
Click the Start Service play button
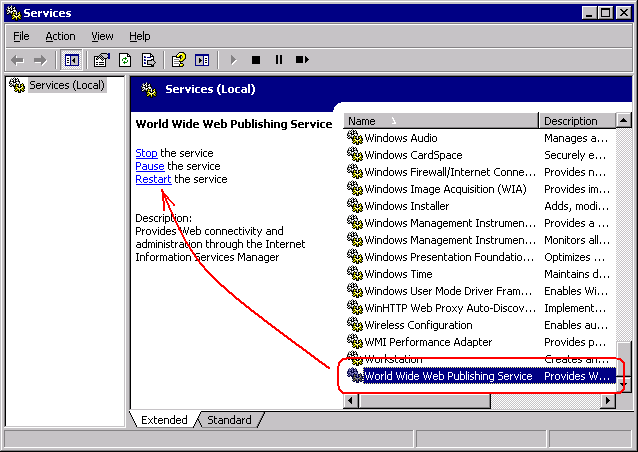[233, 60]
